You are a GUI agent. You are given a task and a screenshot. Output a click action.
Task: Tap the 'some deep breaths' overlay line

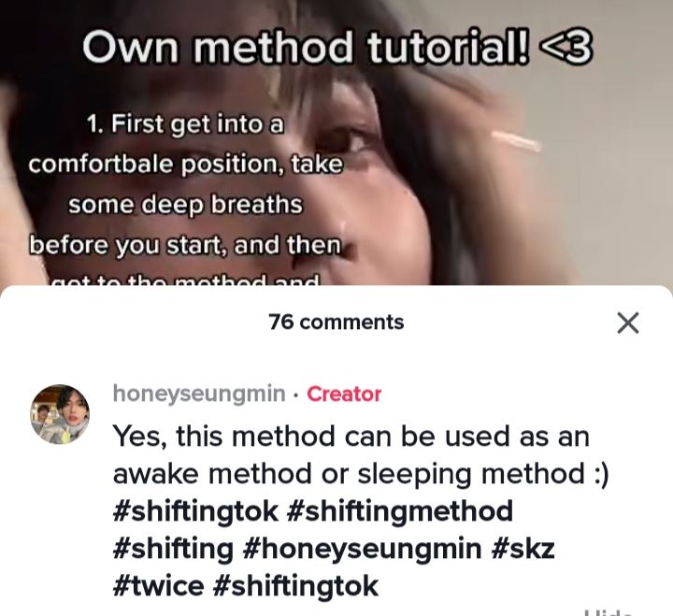click(185, 205)
